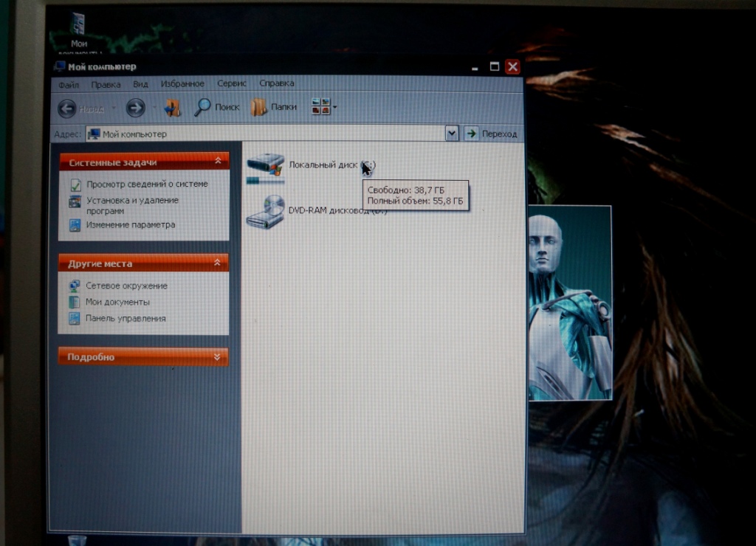Click the Back (Назад) arrow button

(x=68, y=108)
